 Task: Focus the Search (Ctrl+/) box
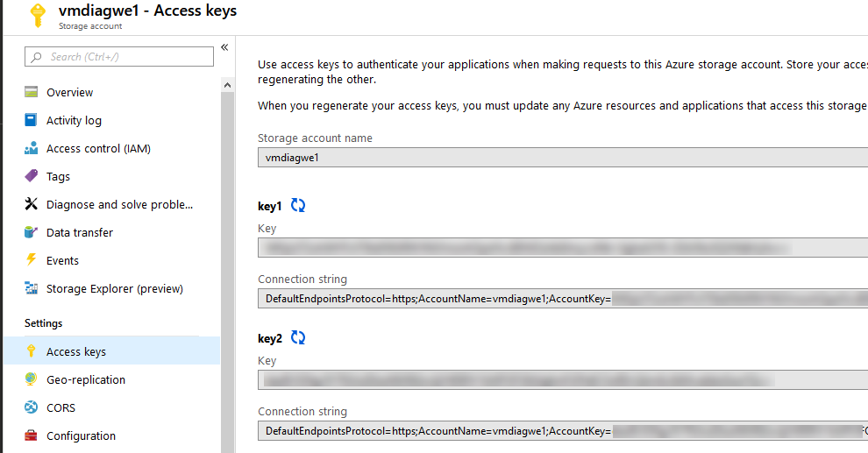tap(119, 56)
